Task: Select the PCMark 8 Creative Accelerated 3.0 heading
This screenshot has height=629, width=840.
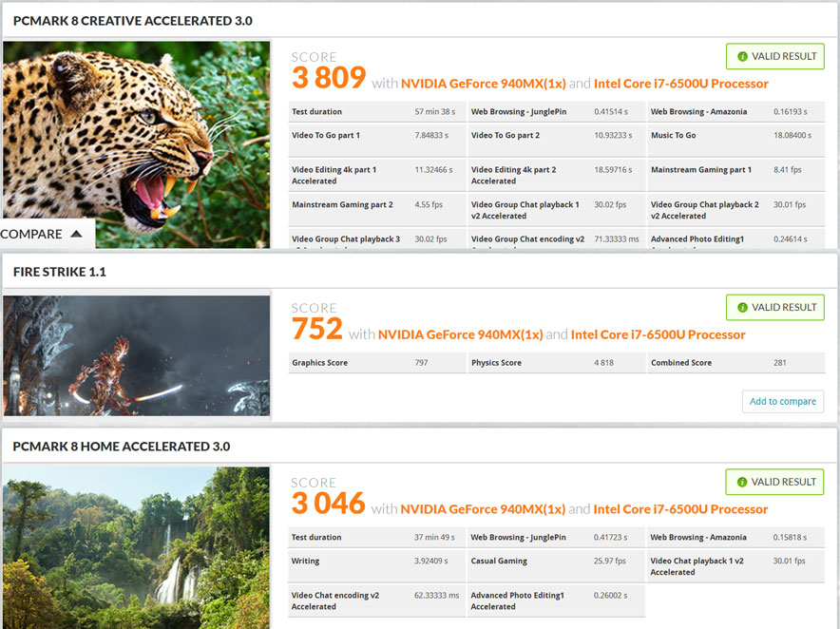Action: [x=133, y=21]
